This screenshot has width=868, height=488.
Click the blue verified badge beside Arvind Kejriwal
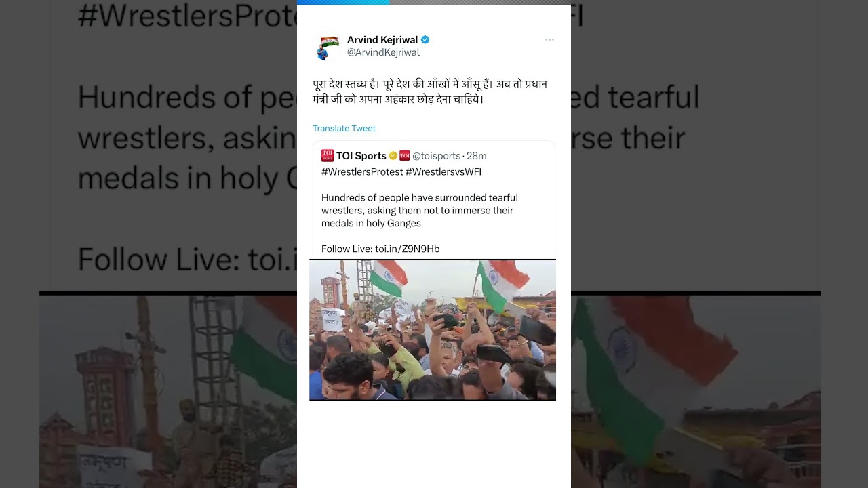click(x=425, y=40)
